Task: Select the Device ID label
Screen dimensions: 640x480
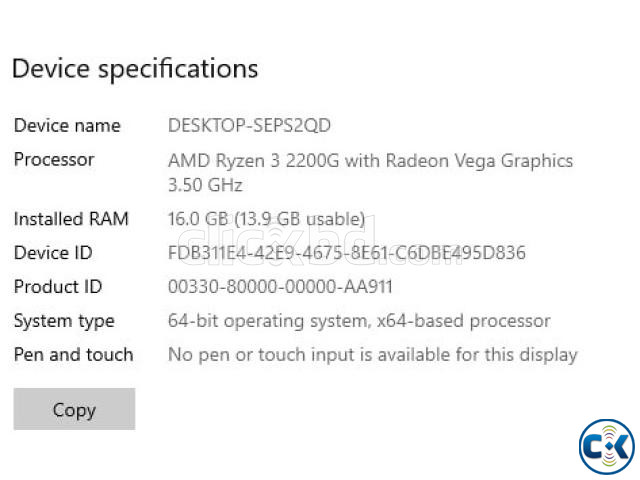Action: 53,253
